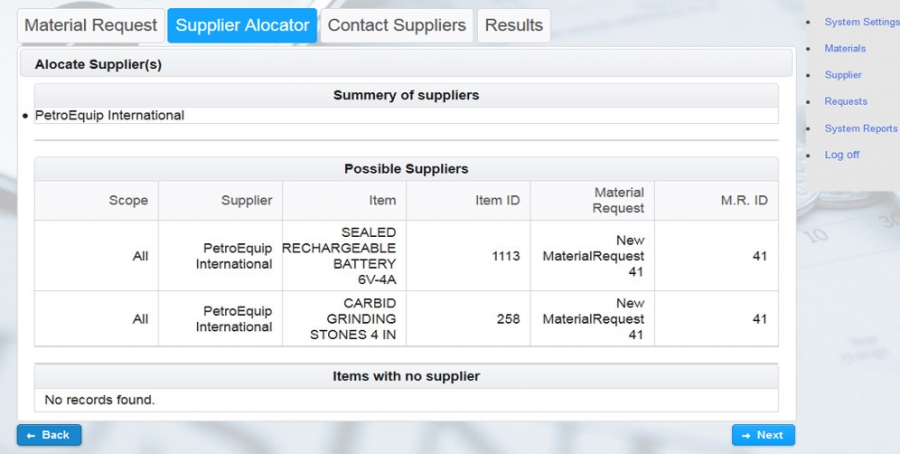
Task: Click the Item ID column header
Action: pyautogui.click(x=497, y=200)
